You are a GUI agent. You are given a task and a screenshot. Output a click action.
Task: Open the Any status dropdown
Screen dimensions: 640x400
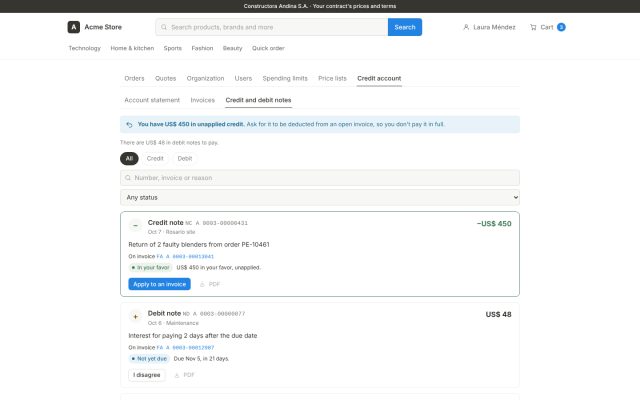pos(320,197)
